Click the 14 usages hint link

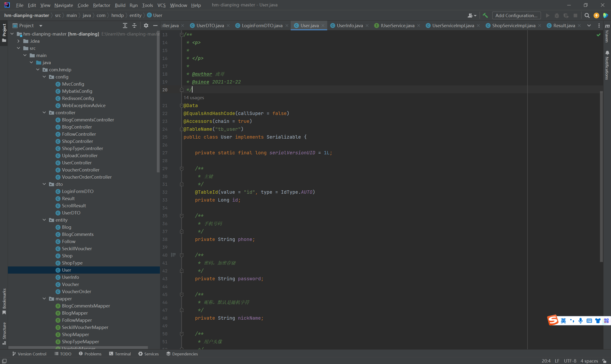pyautogui.click(x=194, y=98)
